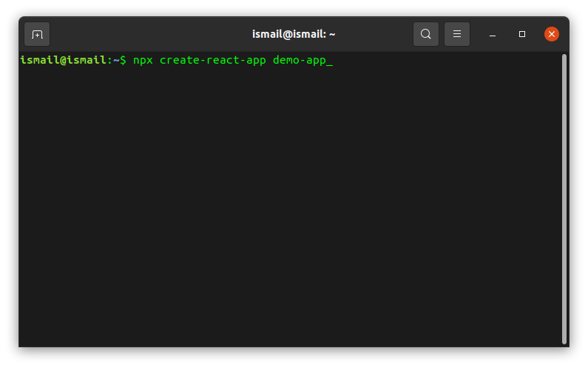The height and width of the screenshot is (368, 588).
Task: Open a new terminal tab
Action: pos(37,34)
